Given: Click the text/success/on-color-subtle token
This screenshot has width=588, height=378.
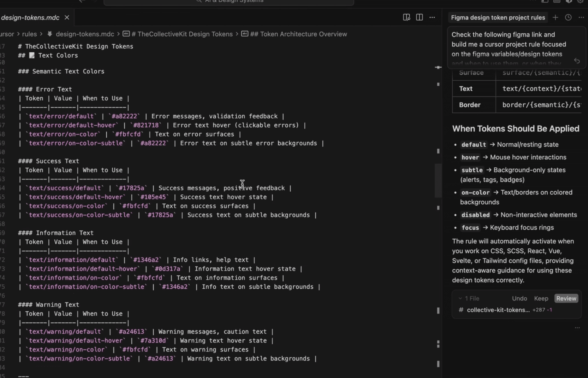Looking at the screenshot, I should click(x=79, y=215).
